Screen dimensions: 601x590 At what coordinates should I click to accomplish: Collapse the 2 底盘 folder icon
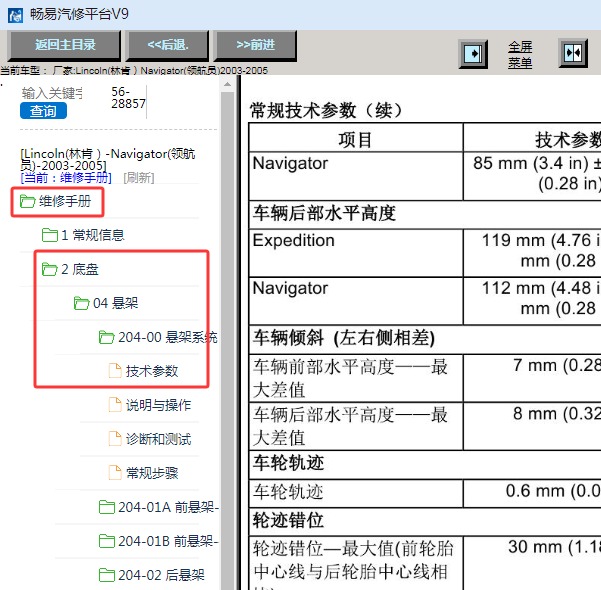click(49, 269)
